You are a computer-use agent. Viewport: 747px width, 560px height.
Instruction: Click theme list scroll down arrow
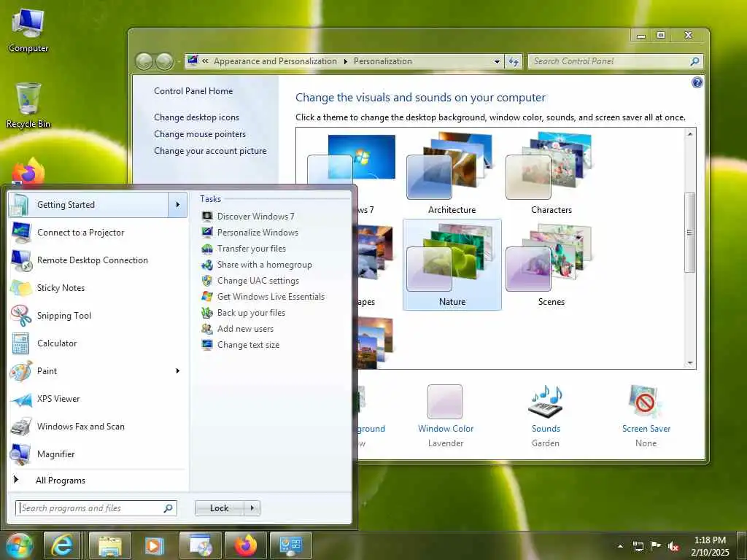(690, 363)
